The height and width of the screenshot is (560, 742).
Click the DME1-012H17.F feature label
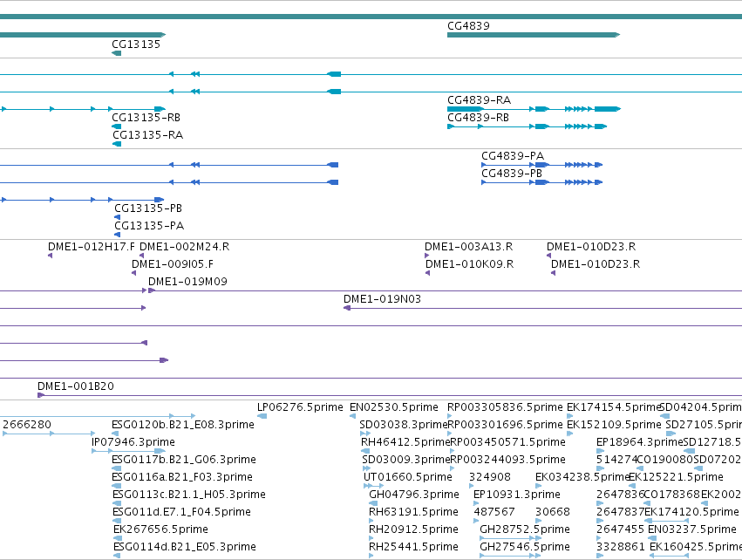pos(92,247)
